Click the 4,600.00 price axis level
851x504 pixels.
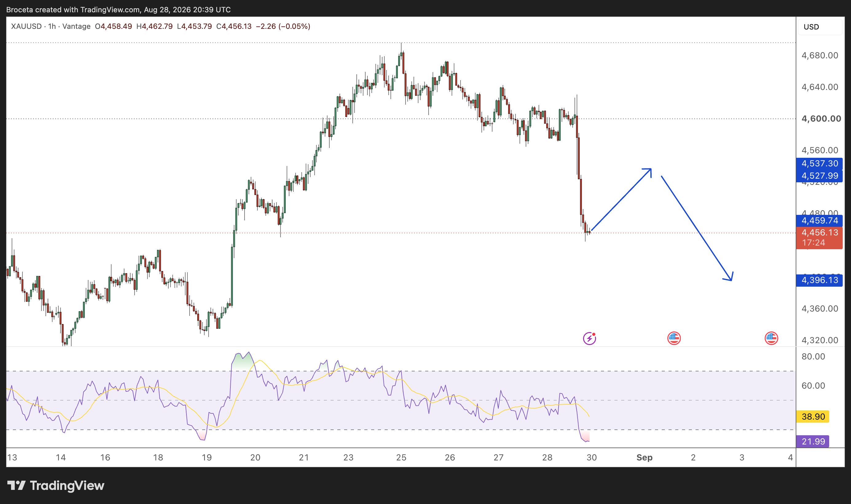(x=821, y=118)
